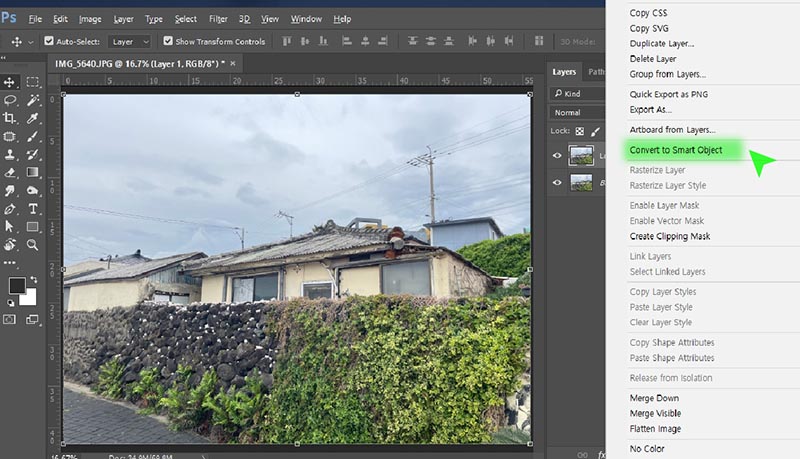This screenshot has width=800, height=459.
Task: Select the top layer thumbnail
Action: pyautogui.click(x=581, y=156)
